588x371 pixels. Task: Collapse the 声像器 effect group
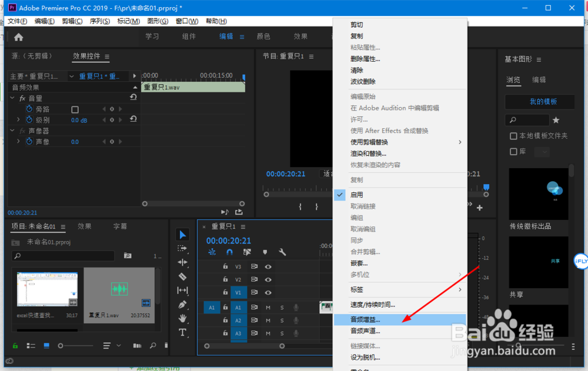pos(12,131)
